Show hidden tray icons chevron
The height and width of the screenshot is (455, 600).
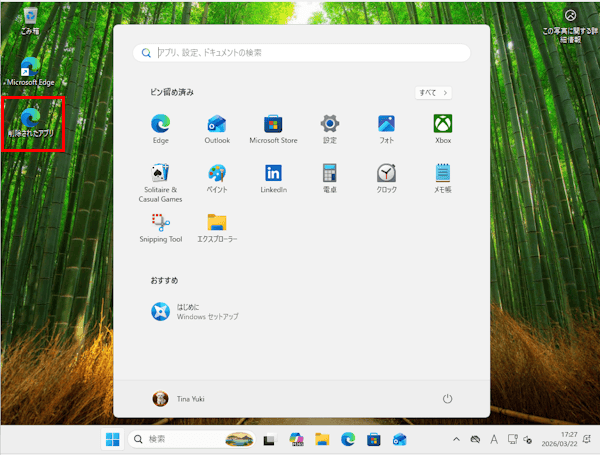[x=456, y=439]
